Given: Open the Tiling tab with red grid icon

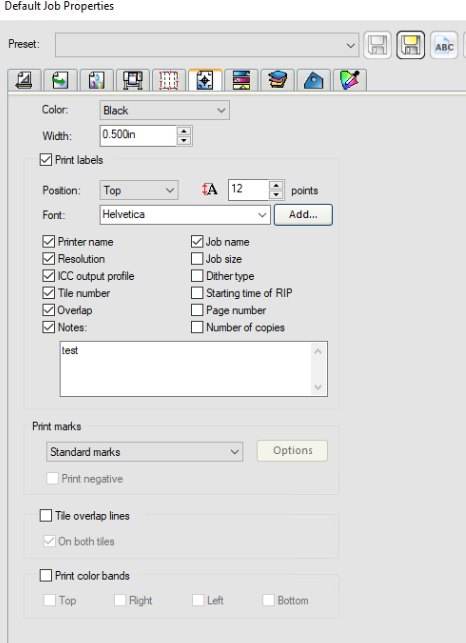Looking at the screenshot, I should [x=169, y=80].
